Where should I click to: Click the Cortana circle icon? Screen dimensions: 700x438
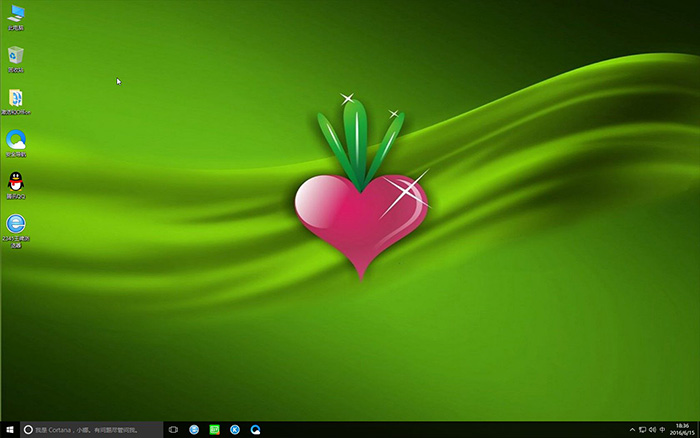[28, 430]
